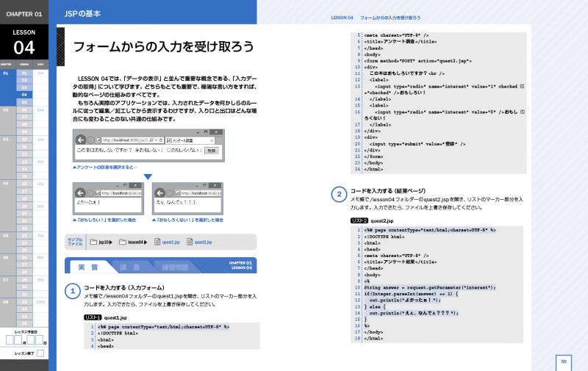This screenshot has height=371, width=588.
Task: Click the step heading コードを入力する（入力フォーム）
Action: click(123, 288)
